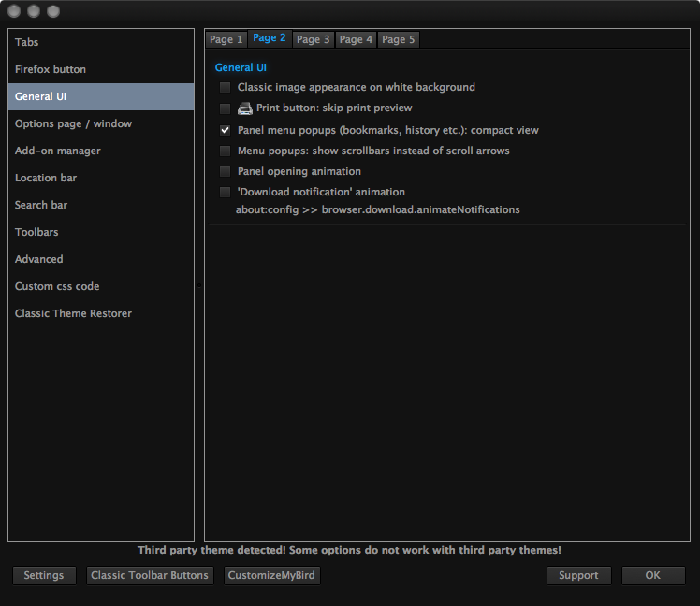Switch to Page 3 tab
700x606 pixels.
[x=313, y=39]
